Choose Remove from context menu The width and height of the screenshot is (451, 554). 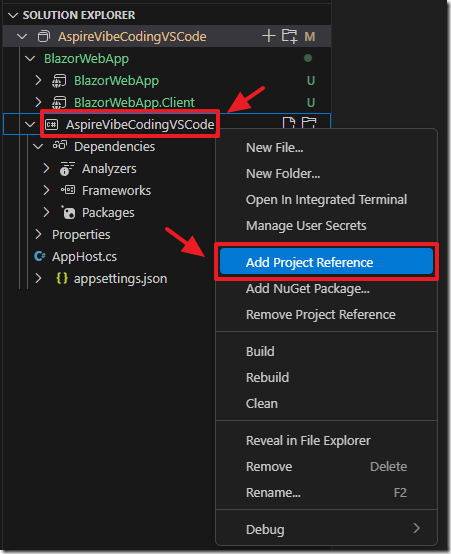click(x=326, y=467)
